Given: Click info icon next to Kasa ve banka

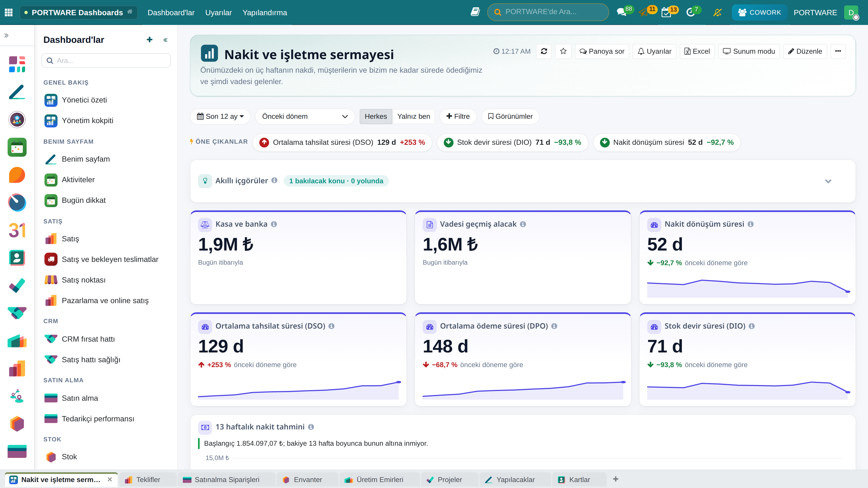Looking at the screenshot, I should (274, 224).
